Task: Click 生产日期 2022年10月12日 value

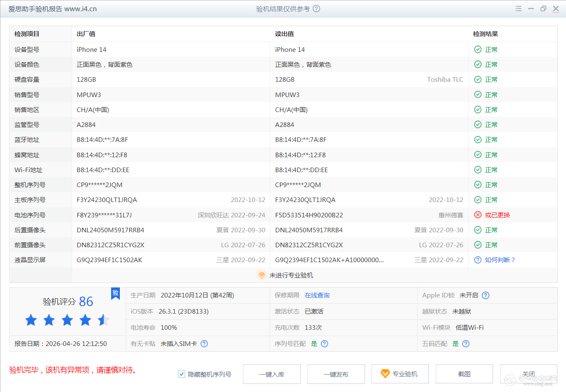Action: coord(197,295)
